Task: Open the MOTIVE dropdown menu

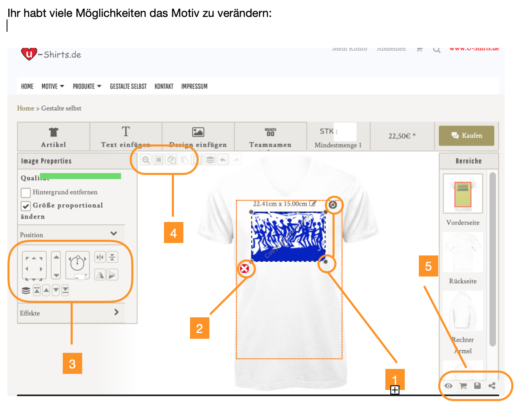Action: 53,86
